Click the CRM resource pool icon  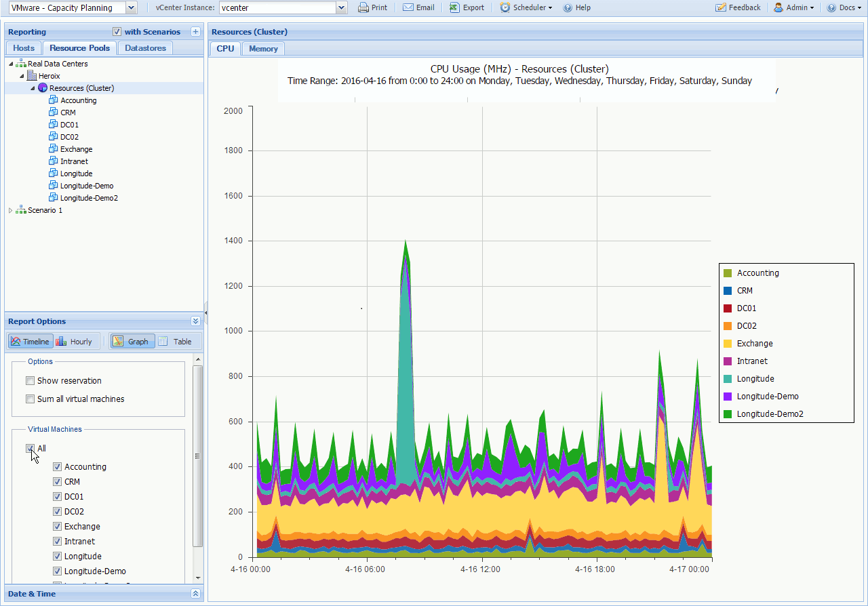(54, 113)
